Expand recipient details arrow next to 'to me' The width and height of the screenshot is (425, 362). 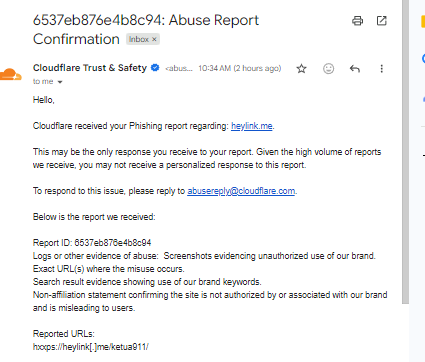pos(60,82)
